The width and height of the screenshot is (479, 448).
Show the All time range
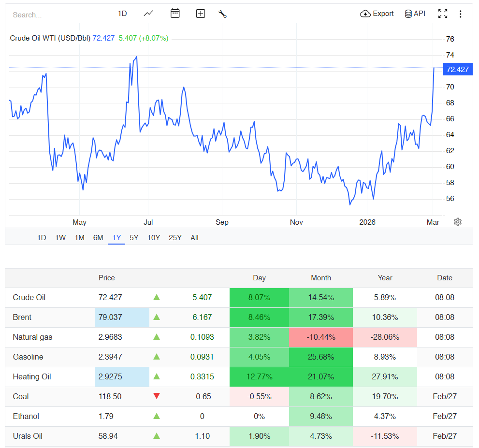(194, 237)
